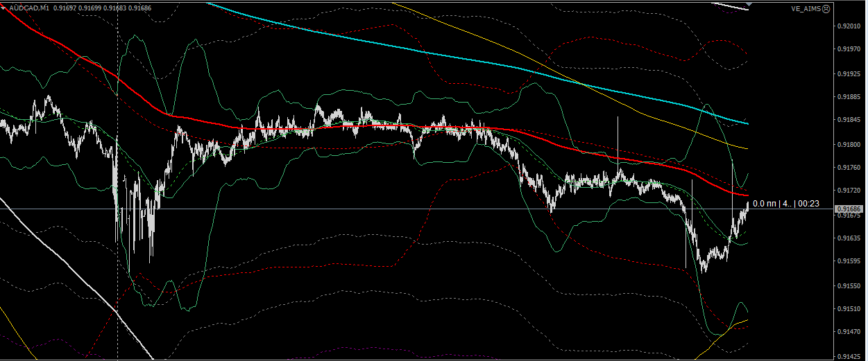Screen dimensions: 868x361
Task: Click the 0.91800 value on price scale
Action: coord(850,144)
